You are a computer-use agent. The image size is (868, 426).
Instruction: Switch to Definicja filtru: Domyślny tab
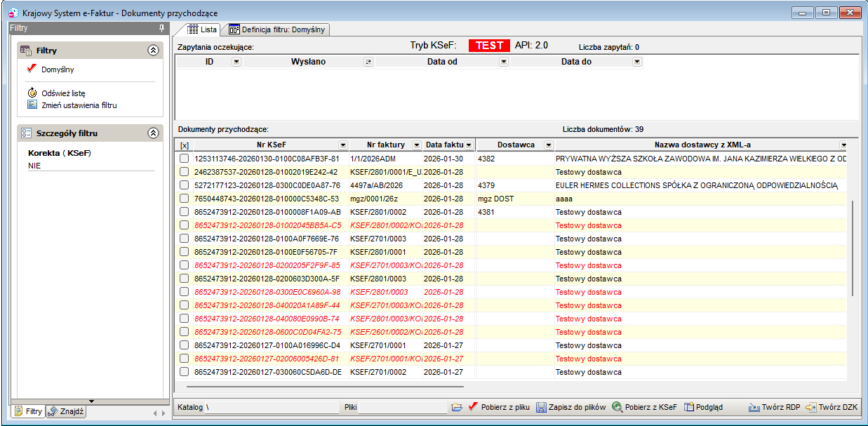(279, 29)
